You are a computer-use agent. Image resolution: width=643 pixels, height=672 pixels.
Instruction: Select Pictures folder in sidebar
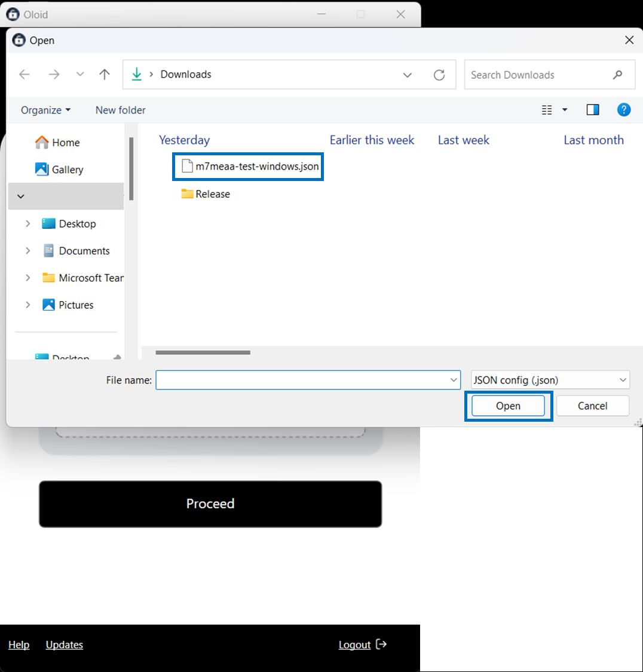pos(68,305)
